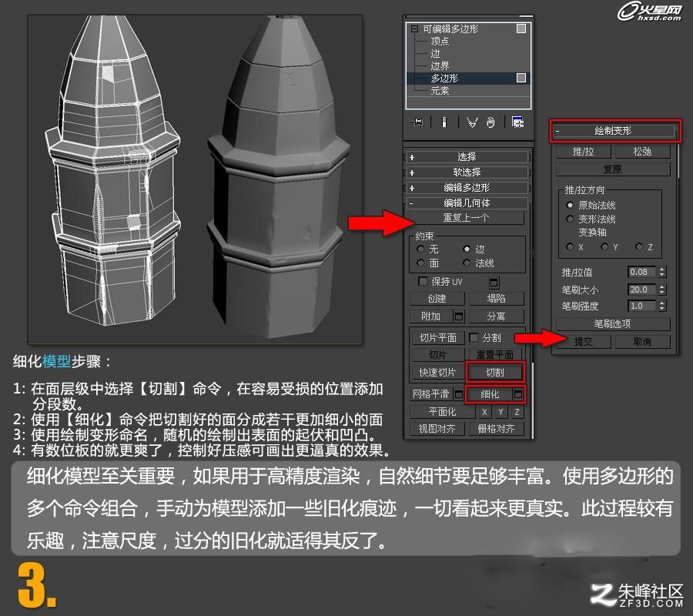The width and height of the screenshot is (693, 616).
Task: Expand the 软选择 rollout
Action: (467, 172)
